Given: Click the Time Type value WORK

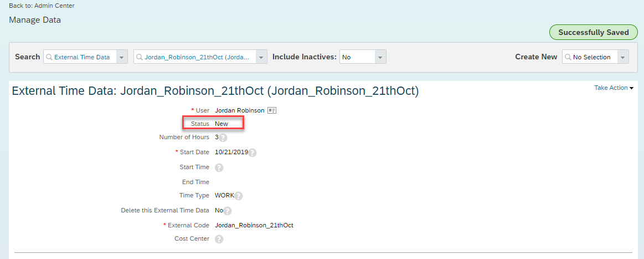Looking at the screenshot, I should point(224,195).
